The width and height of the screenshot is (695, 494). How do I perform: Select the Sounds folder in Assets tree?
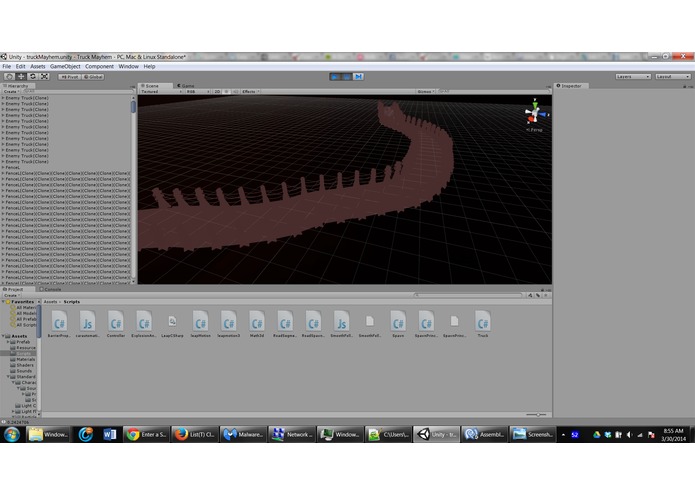click(x=21, y=371)
